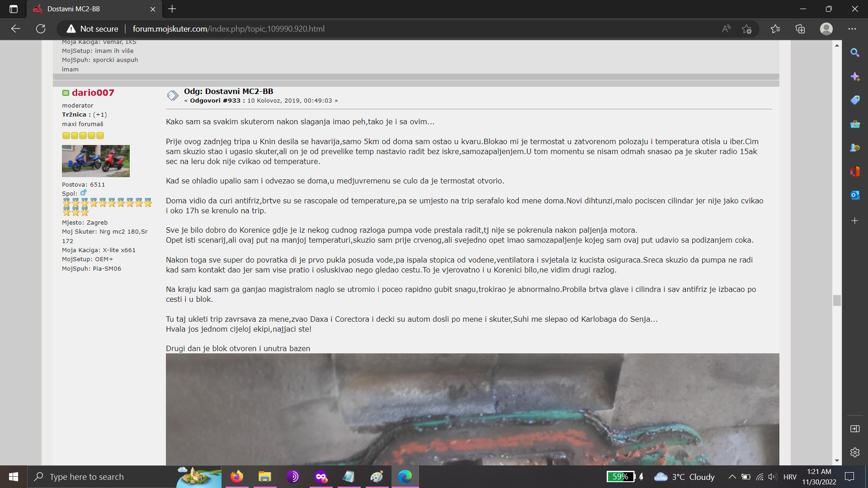Click the 59% battery indicator
The height and width of the screenshot is (488, 868).
(x=620, y=477)
